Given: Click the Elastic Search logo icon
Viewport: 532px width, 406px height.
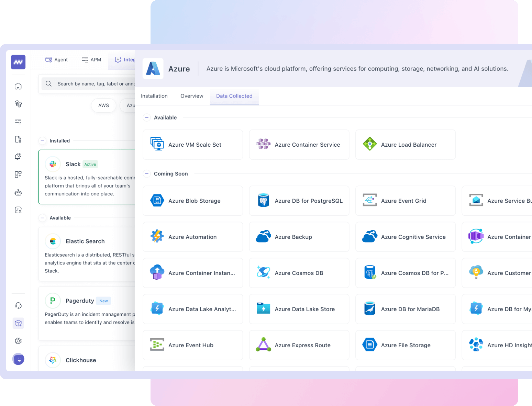Looking at the screenshot, I should [x=53, y=241].
